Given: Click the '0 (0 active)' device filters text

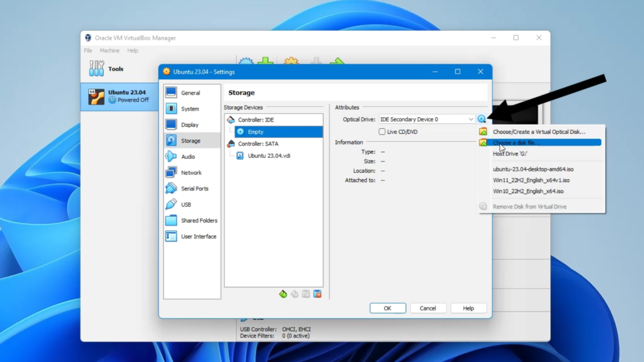Looking at the screenshot, I should (x=296, y=336).
